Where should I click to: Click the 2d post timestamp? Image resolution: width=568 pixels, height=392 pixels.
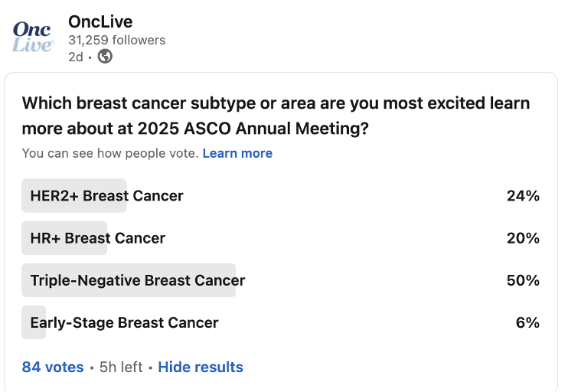pos(75,57)
